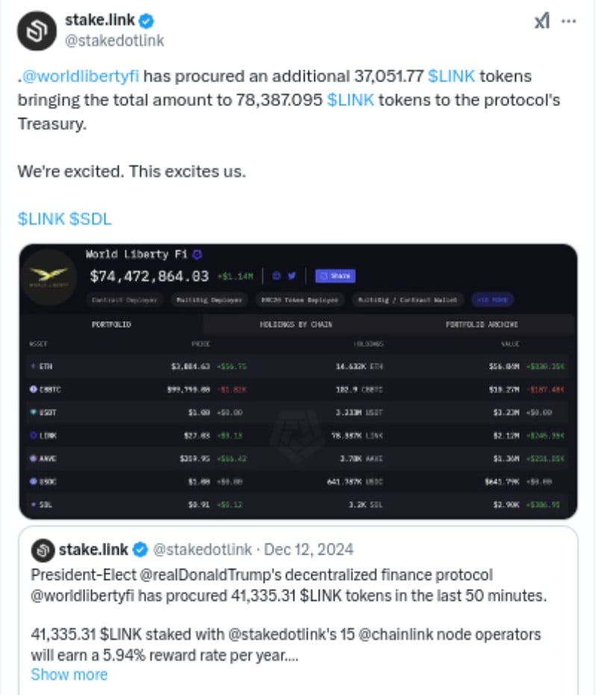Click the blue verified badge beside stake.link
The height and width of the screenshot is (695, 616).
click(146, 22)
